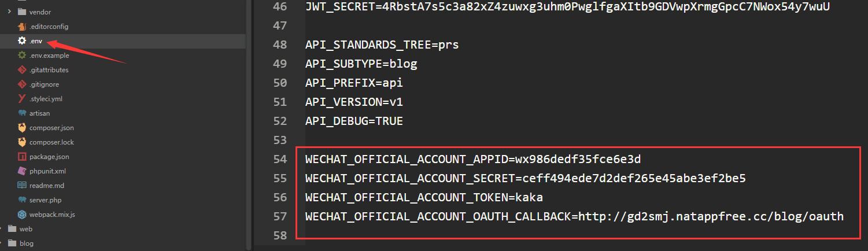
Task: Open the .gitignore file
Action: tap(45, 84)
